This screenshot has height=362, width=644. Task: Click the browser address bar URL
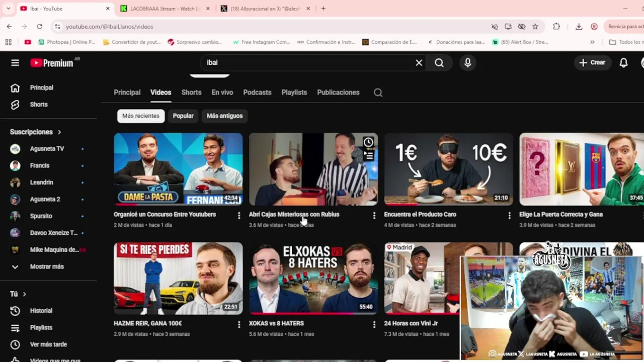109,26
